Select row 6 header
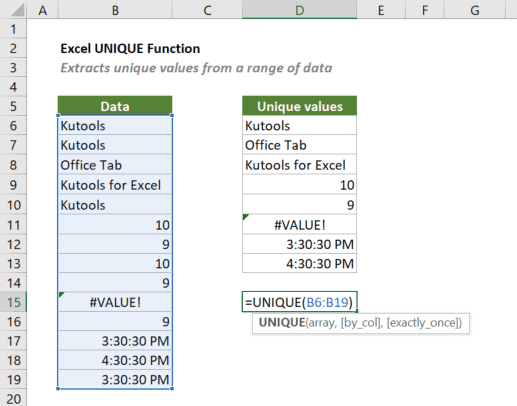Viewport: 517px width, 406px height. pos(13,126)
